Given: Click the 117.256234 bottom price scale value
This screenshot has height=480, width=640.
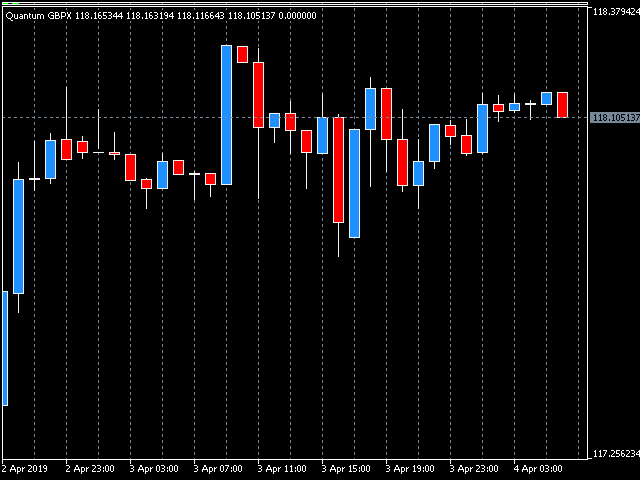Looking at the screenshot, I should tap(616, 453).
